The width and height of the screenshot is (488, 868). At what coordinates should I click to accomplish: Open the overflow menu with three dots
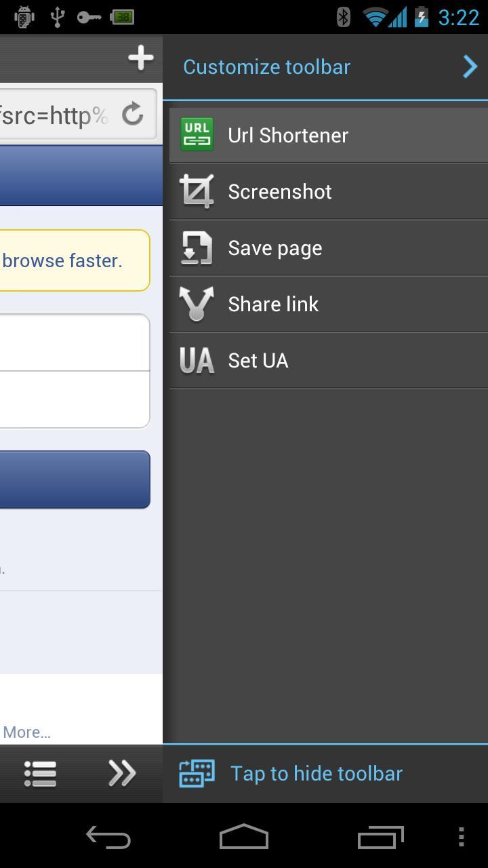[x=462, y=837]
